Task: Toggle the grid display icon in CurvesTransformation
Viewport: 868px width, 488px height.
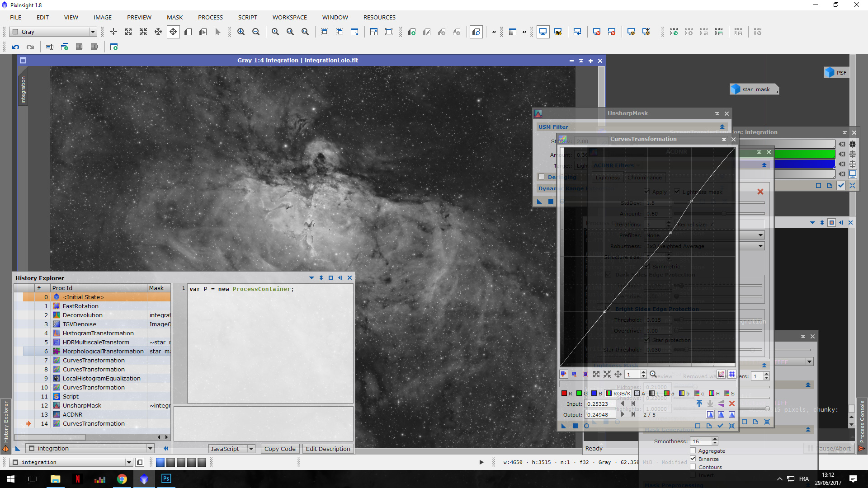Action: pyautogui.click(x=732, y=374)
